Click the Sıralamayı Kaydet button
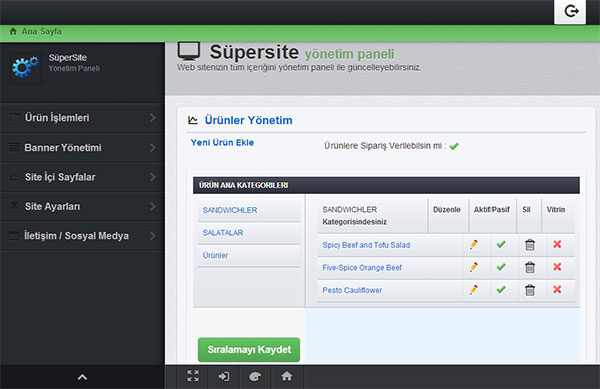 pyautogui.click(x=249, y=350)
